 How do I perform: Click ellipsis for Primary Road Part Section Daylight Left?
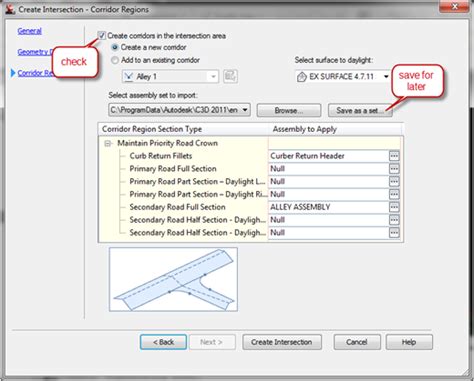pyautogui.click(x=394, y=181)
